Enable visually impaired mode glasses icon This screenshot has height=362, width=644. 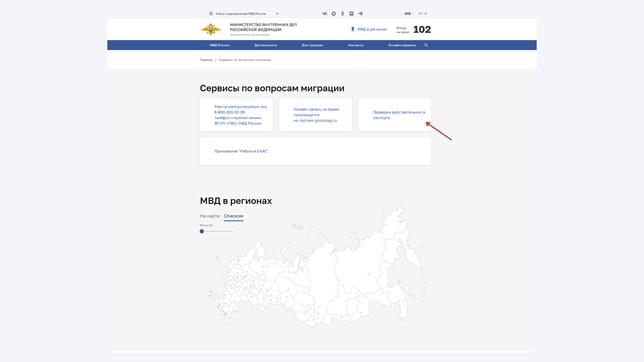point(408,14)
